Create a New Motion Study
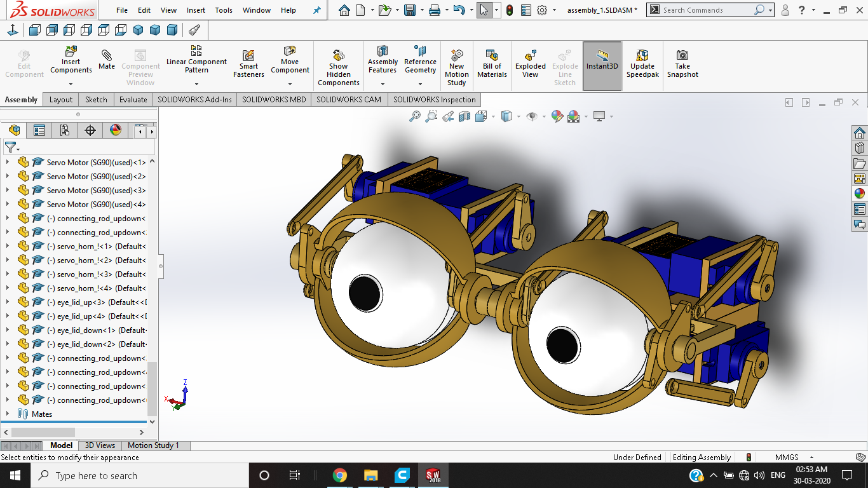 (x=456, y=64)
